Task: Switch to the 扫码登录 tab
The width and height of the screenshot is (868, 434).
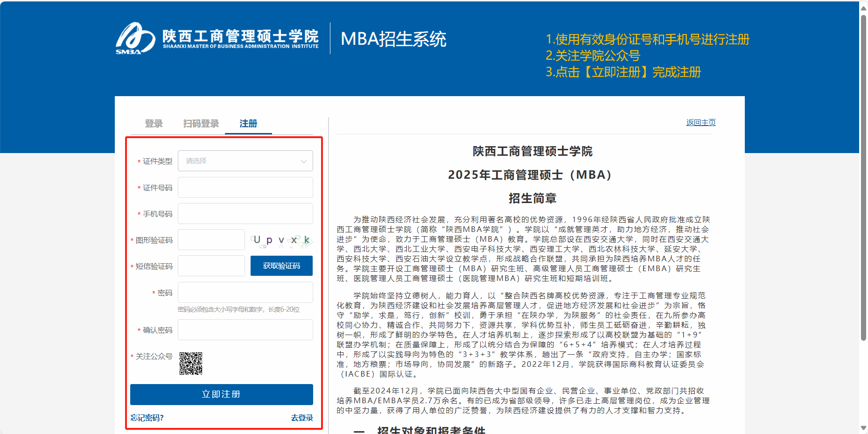Action: coord(201,124)
